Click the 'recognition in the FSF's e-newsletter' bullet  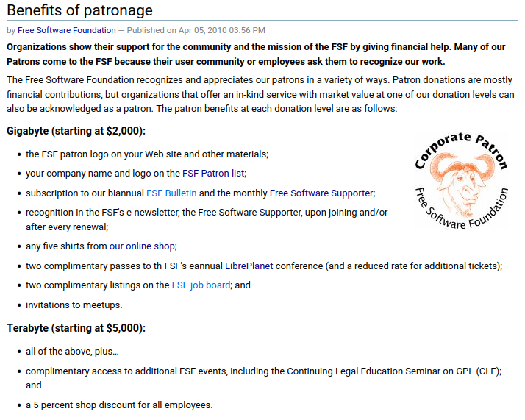pyautogui.click(x=207, y=212)
